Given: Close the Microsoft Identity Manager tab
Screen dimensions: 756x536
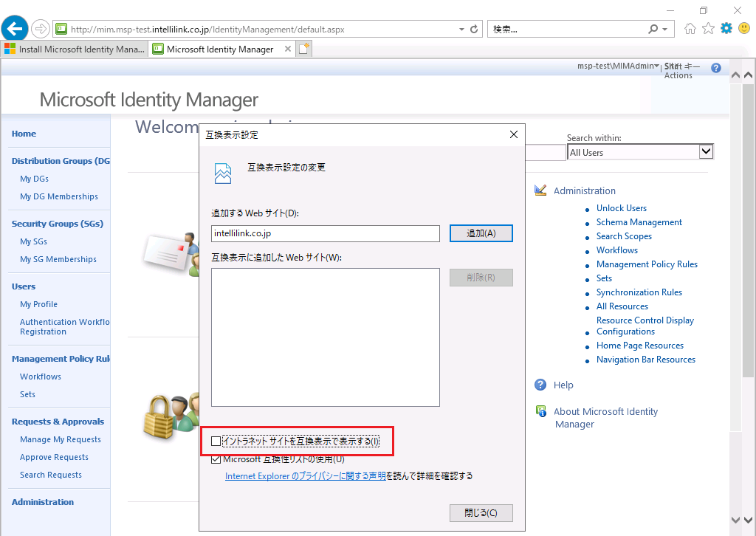Looking at the screenshot, I should click(x=288, y=49).
